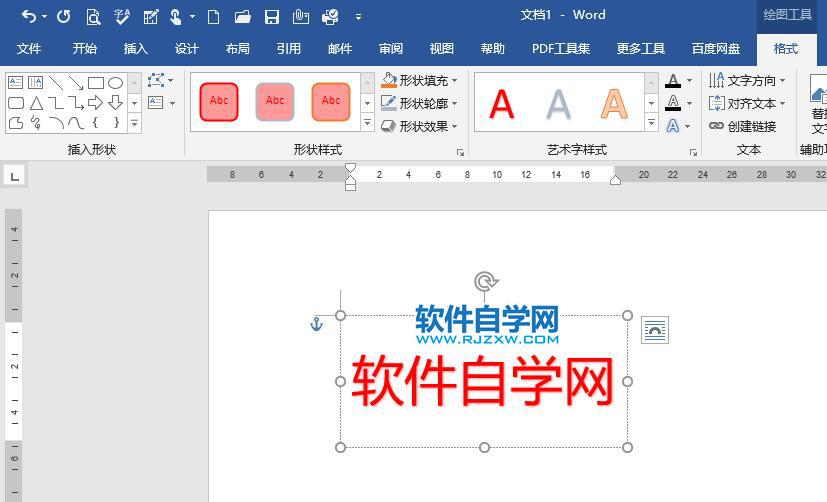Click the rotation handle above text box
This screenshot has height=502, width=827.
(485, 282)
